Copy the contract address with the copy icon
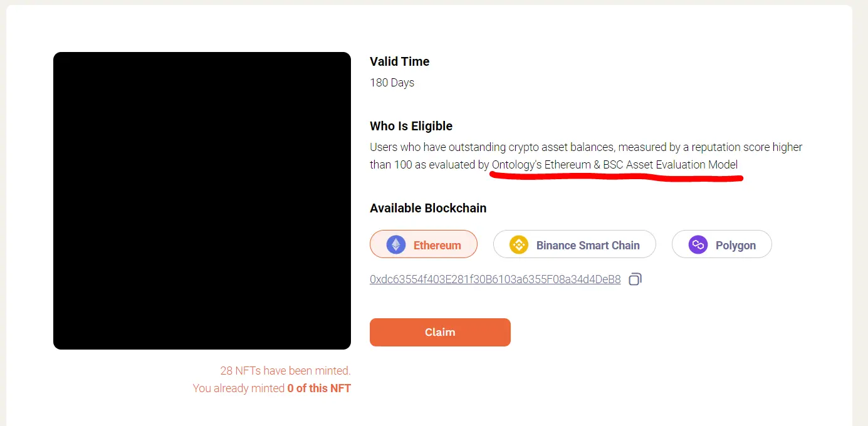 tap(635, 279)
